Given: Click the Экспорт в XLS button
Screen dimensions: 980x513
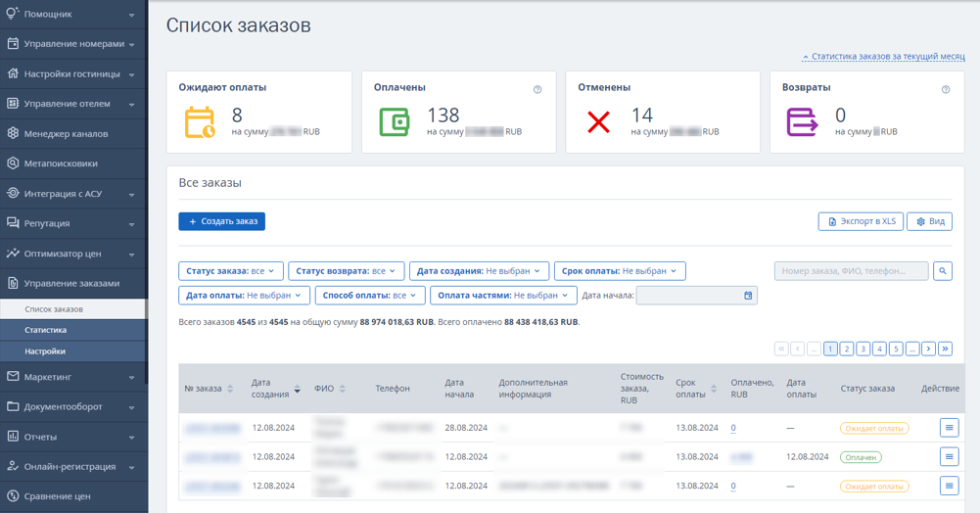Looking at the screenshot, I should pos(861,221).
